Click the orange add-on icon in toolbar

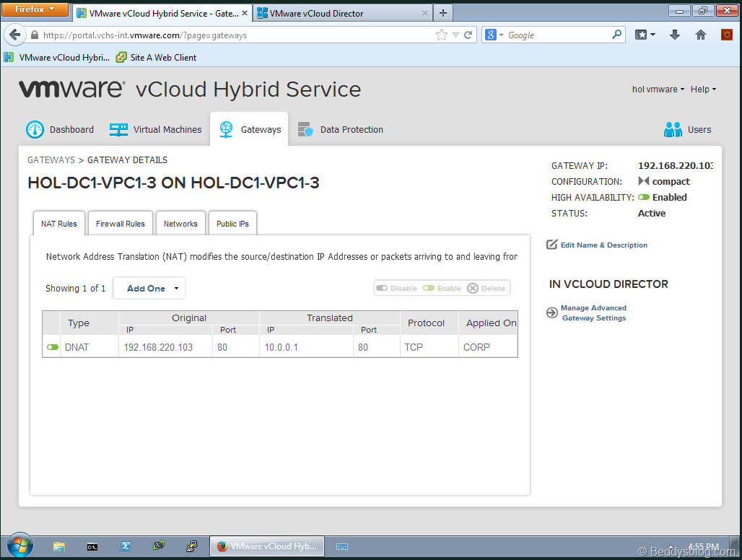726,35
